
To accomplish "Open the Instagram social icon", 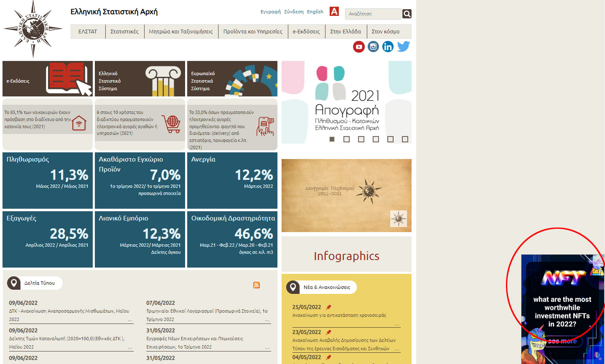I will tap(373, 47).
